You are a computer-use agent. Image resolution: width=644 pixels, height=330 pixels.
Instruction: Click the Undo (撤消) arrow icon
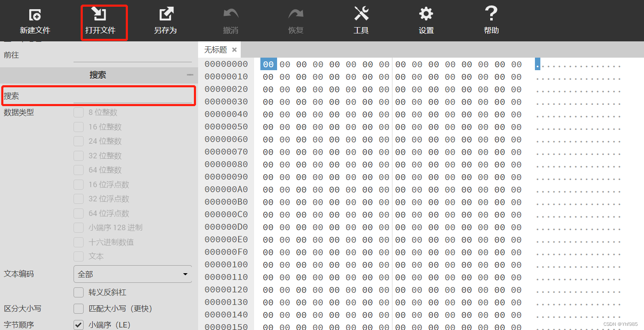click(231, 14)
